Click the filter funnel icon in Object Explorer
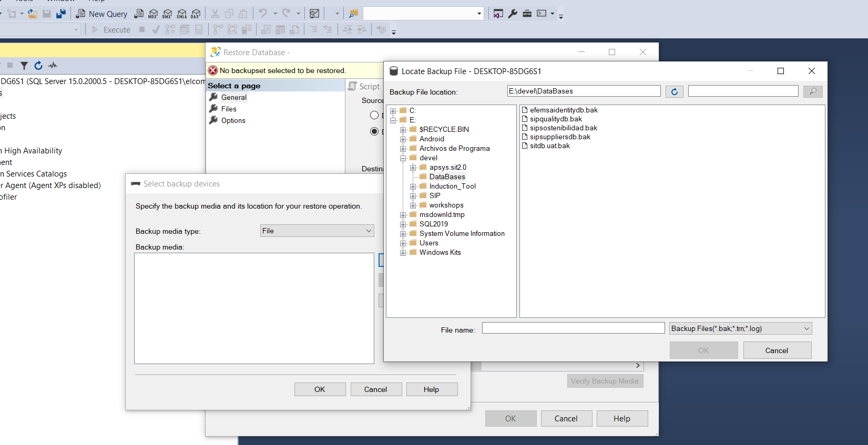868x445 pixels. pos(24,66)
